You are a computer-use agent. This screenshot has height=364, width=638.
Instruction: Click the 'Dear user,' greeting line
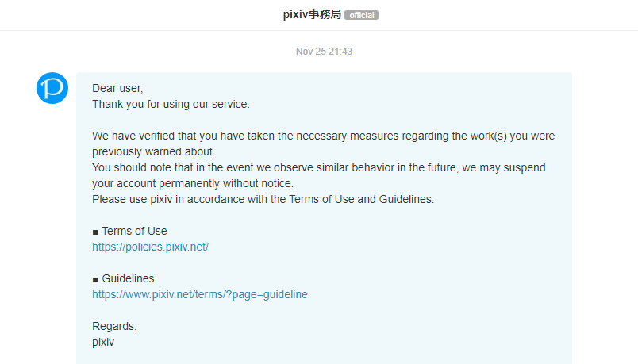(x=117, y=88)
